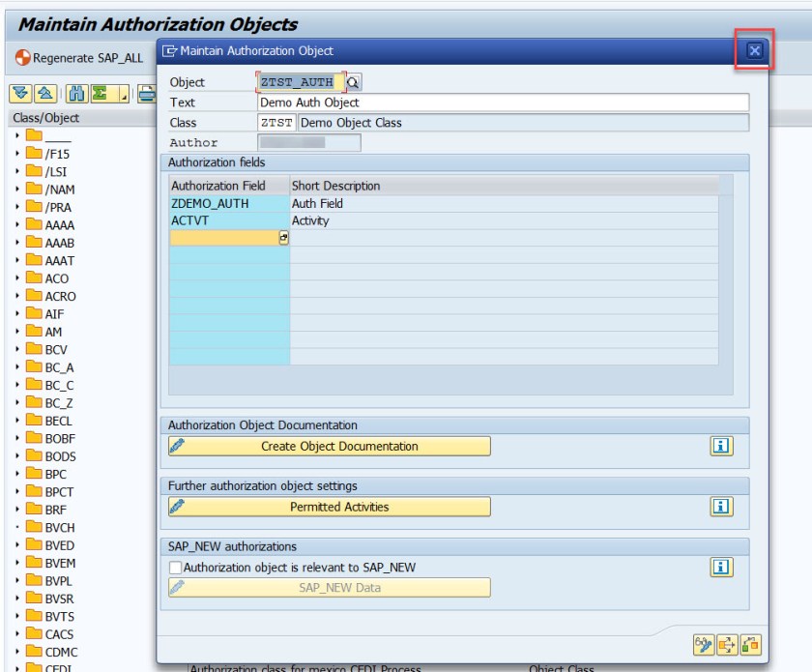Viewport: 812px width, 672px height.
Task: Click the Auth Field description cell
Action: tap(504, 204)
